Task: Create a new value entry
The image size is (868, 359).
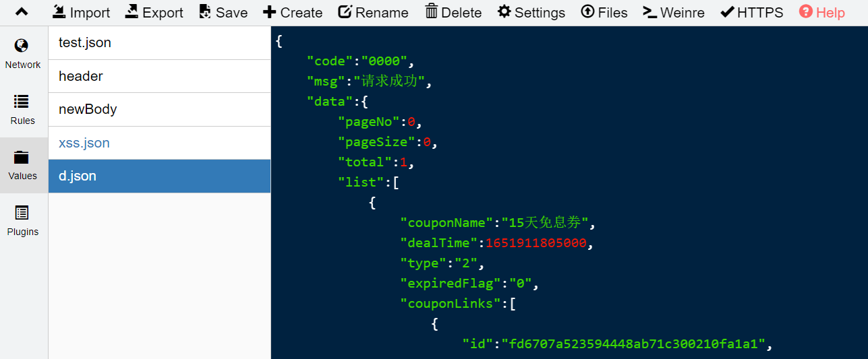Action: click(x=293, y=12)
